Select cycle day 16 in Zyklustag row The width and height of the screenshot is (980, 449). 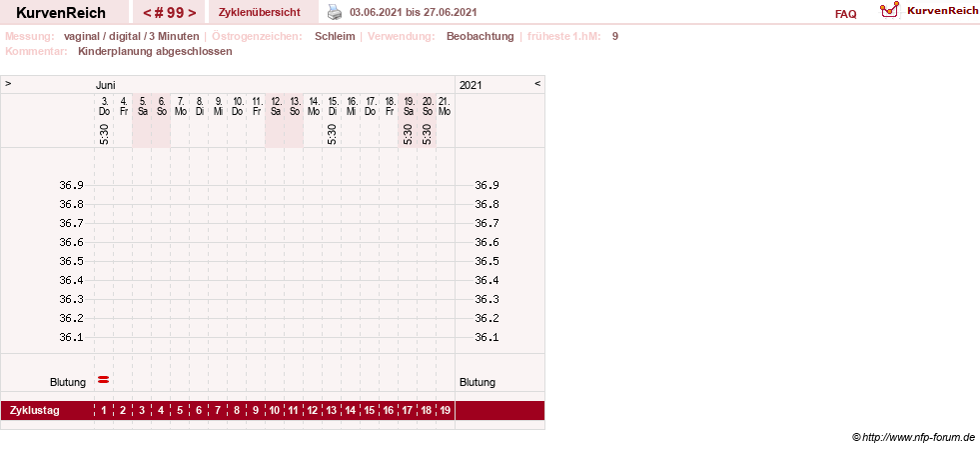(389, 411)
